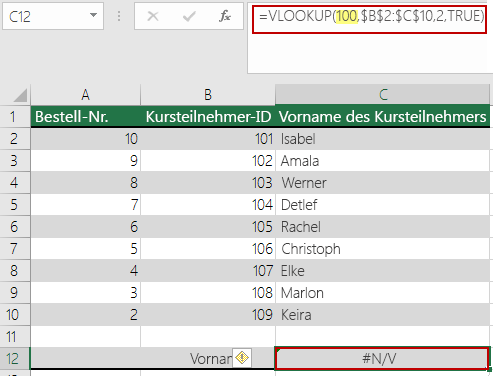Select row 12 header
The height and width of the screenshot is (376, 493).
point(15,358)
